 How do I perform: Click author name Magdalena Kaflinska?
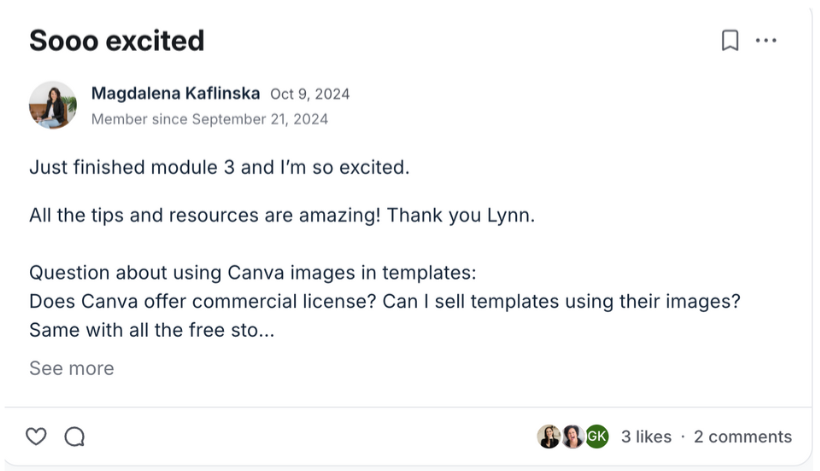[175, 94]
